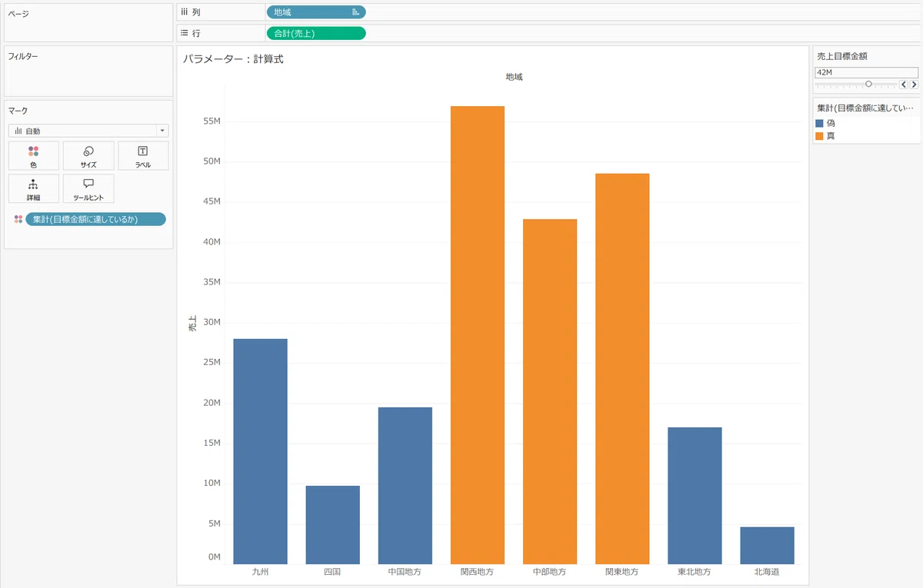Click the columns shelf icon next to 列
The width and height of the screenshot is (923, 588).
(184, 12)
